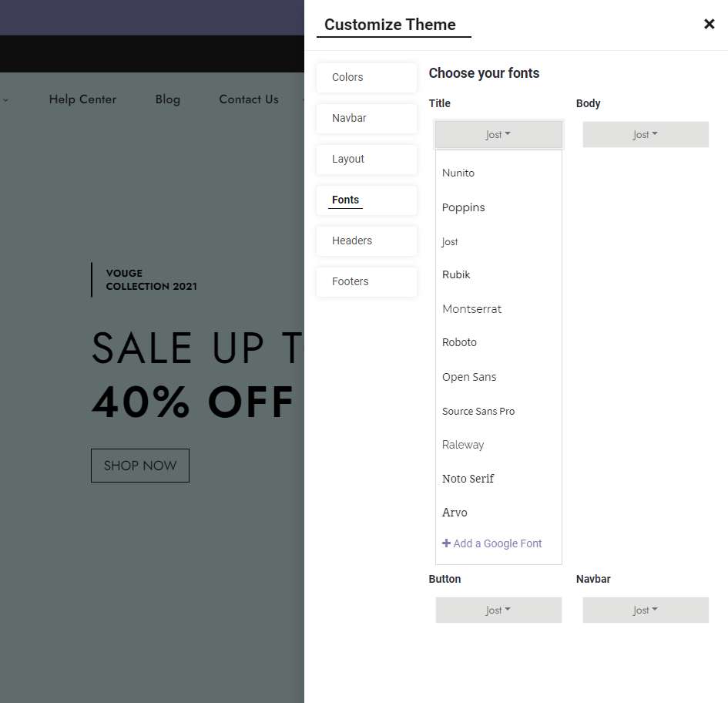This screenshot has height=703, width=728.
Task: Visit the Contact Us page link
Action: click(x=248, y=99)
